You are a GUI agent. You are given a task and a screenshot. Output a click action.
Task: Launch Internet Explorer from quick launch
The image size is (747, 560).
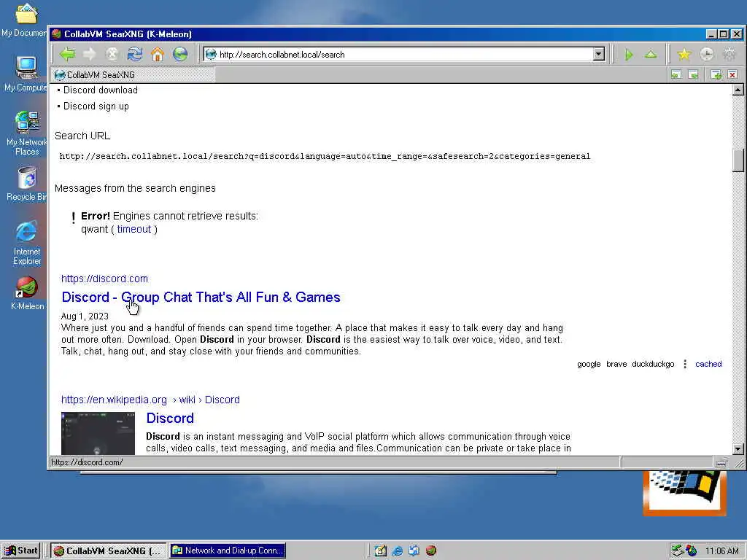click(397, 551)
